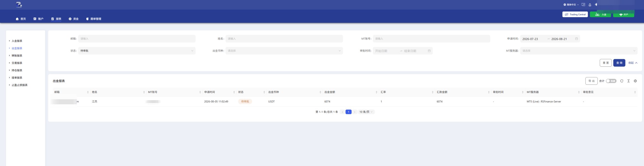Viewport: 644px width, 166px height.
Task: Click the 查询 search button
Action: click(x=619, y=63)
